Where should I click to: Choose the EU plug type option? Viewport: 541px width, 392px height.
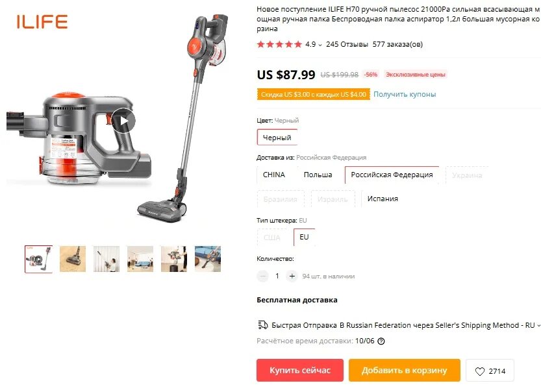(304, 237)
